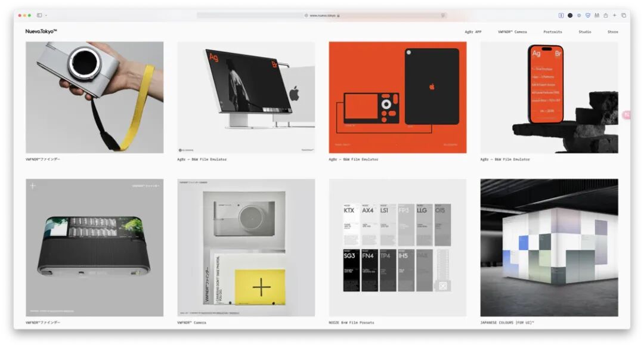This screenshot has width=644, height=347.
Task: Toggle the Safari sidebar button
Action: coord(39,15)
